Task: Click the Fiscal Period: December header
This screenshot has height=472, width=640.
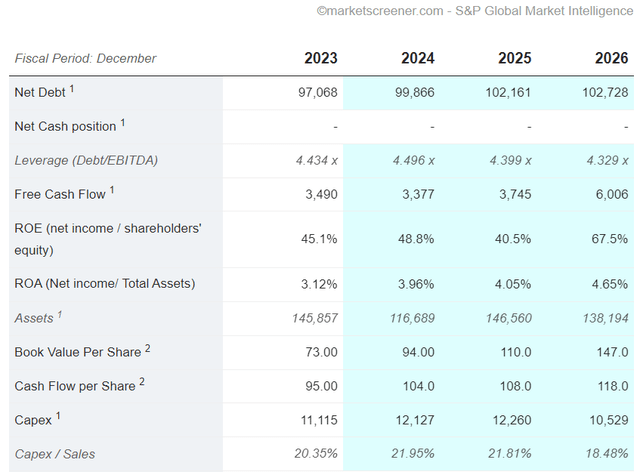Action: [85, 58]
